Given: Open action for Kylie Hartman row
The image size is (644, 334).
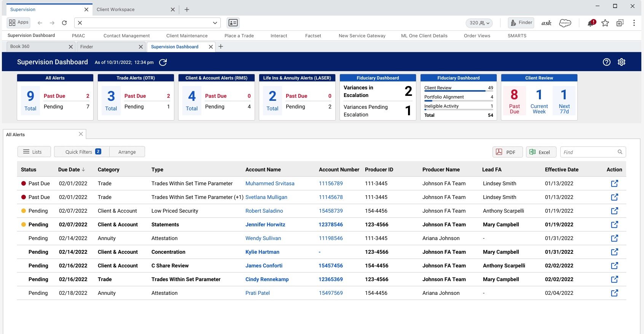Looking at the screenshot, I should point(614,252).
